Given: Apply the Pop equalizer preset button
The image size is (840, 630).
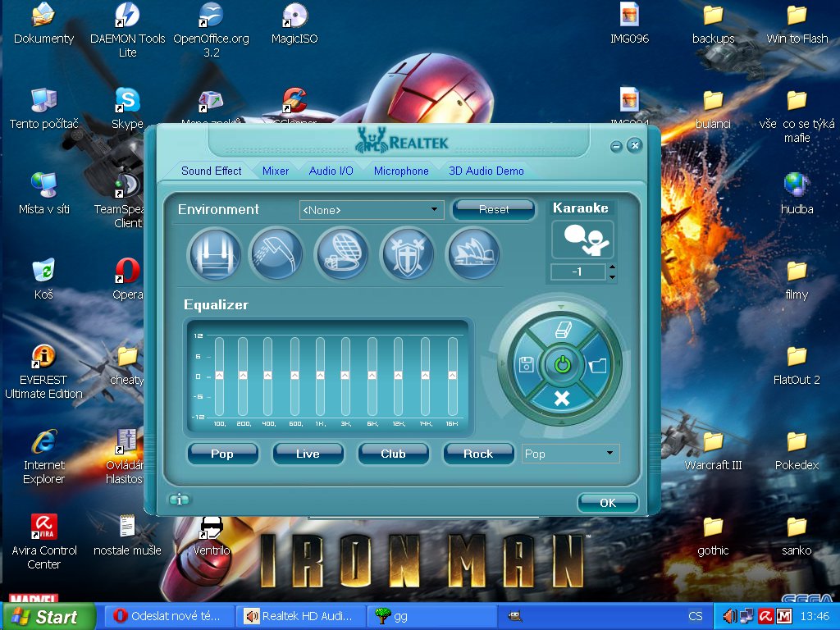Looking at the screenshot, I should click(222, 454).
